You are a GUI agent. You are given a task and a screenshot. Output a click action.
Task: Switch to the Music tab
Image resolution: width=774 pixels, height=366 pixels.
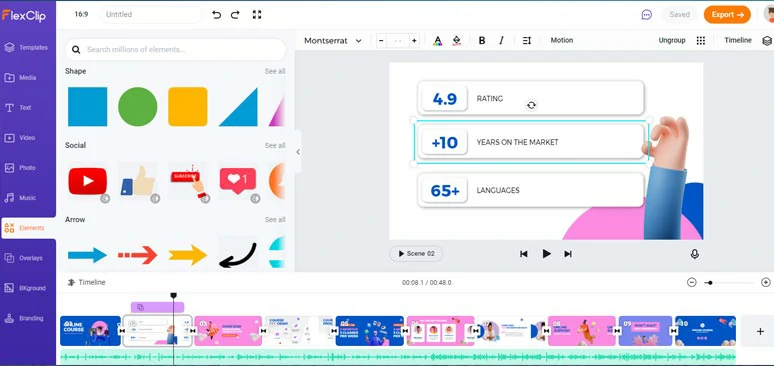coord(28,198)
